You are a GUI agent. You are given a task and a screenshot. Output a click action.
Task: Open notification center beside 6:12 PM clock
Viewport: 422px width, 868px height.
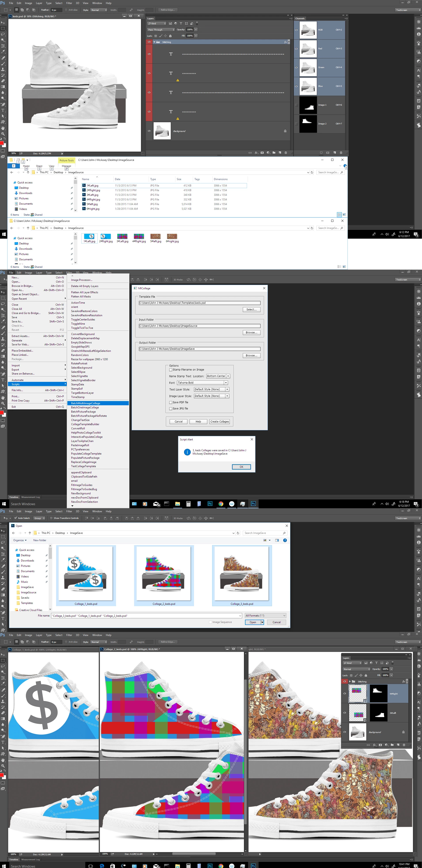coord(416,234)
